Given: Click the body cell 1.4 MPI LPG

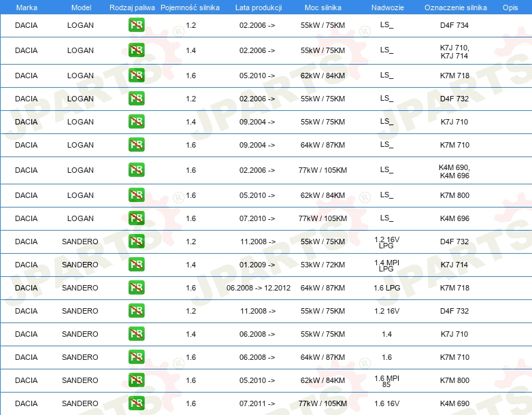Looking at the screenshot, I should 387,265.
